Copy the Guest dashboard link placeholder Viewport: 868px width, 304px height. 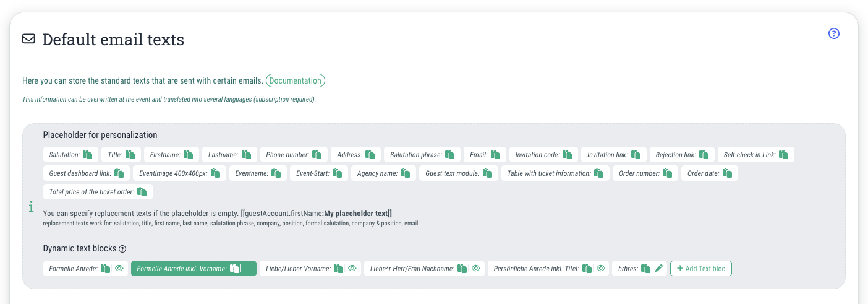pos(119,173)
